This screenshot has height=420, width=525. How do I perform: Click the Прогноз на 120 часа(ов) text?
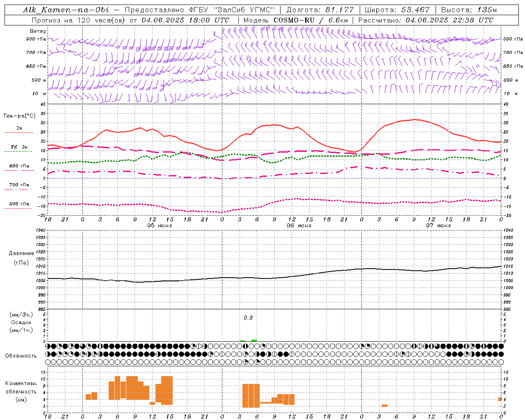tap(79, 20)
